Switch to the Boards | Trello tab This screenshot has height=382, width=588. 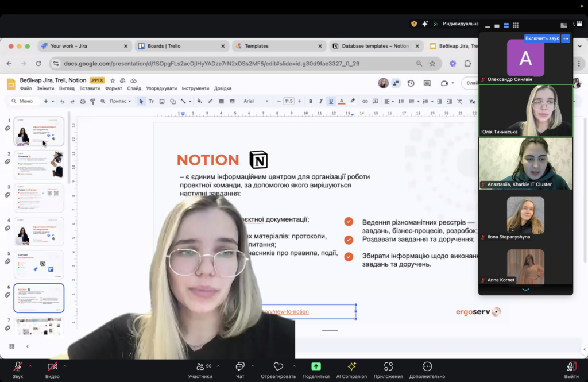click(181, 46)
